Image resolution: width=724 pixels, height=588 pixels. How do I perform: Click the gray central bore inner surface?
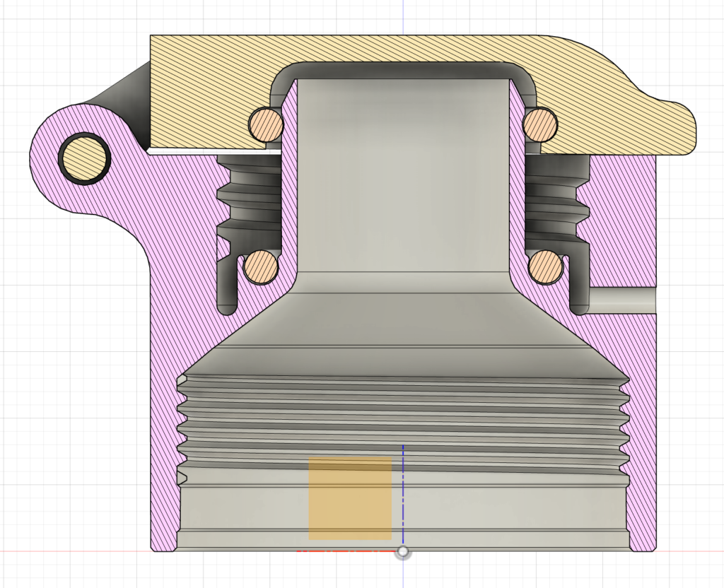403,177
